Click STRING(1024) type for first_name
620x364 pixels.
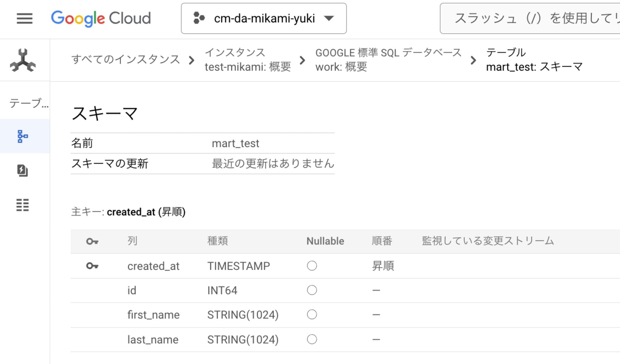(243, 315)
